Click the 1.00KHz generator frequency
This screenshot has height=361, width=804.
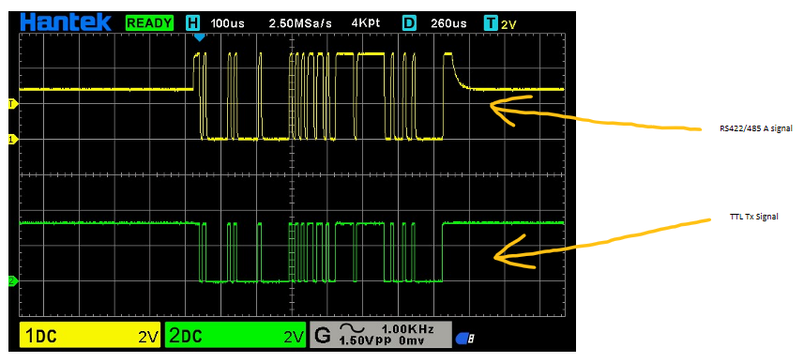pos(408,329)
